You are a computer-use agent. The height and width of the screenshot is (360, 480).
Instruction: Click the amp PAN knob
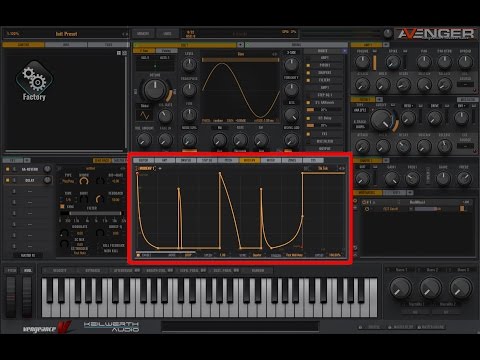(424, 62)
